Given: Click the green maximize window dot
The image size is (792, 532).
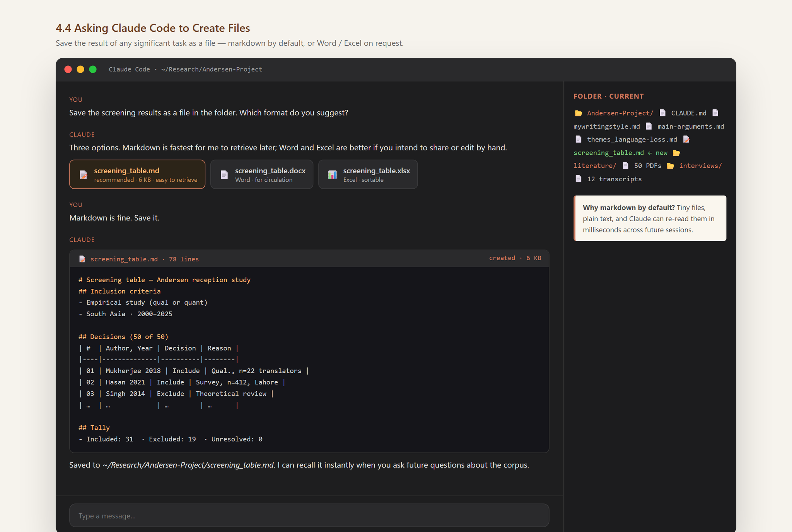Looking at the screenshot, I should (x=93, y=69).
